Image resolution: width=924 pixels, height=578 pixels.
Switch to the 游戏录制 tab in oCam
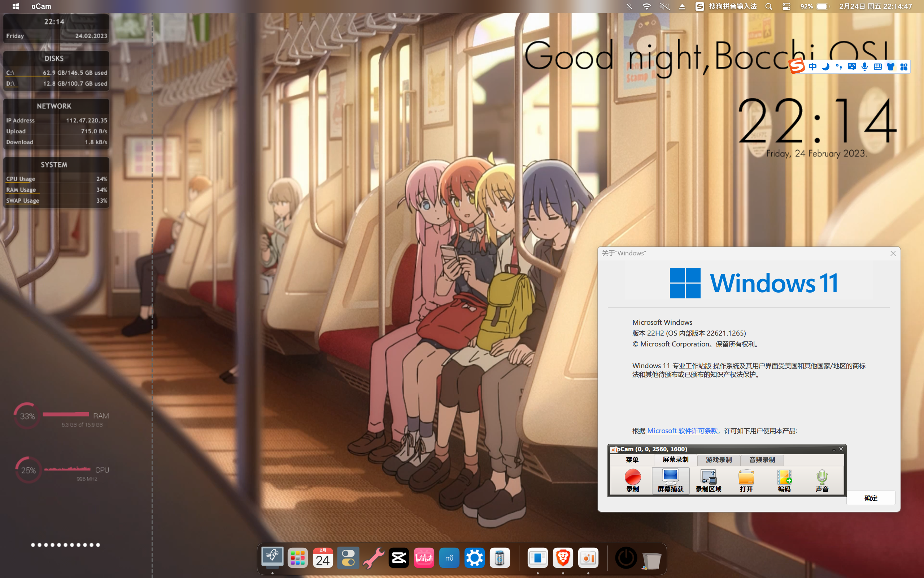click(x=719, y=460)
